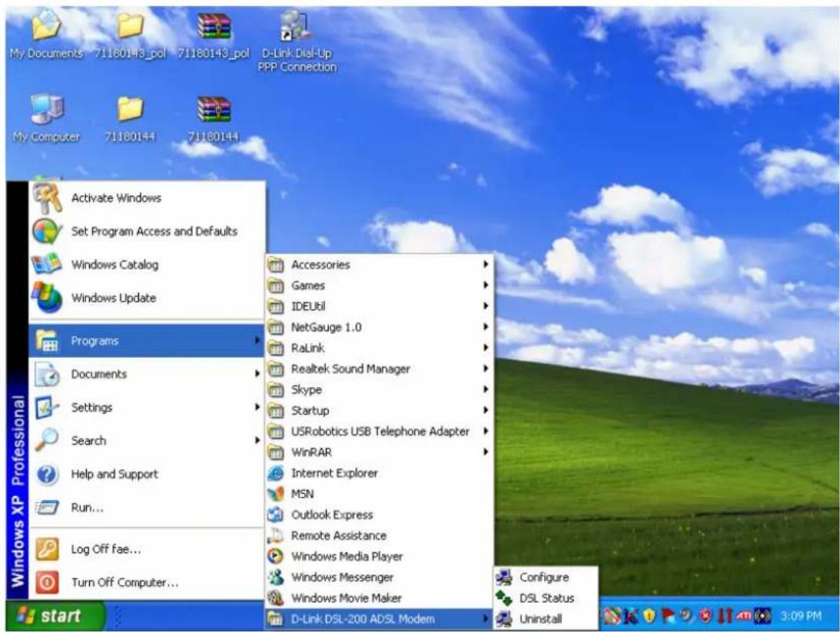The height and width of the screenshot is (632, 840).
Task: Open the Programs menu item
Action: [x=146, y=340]
